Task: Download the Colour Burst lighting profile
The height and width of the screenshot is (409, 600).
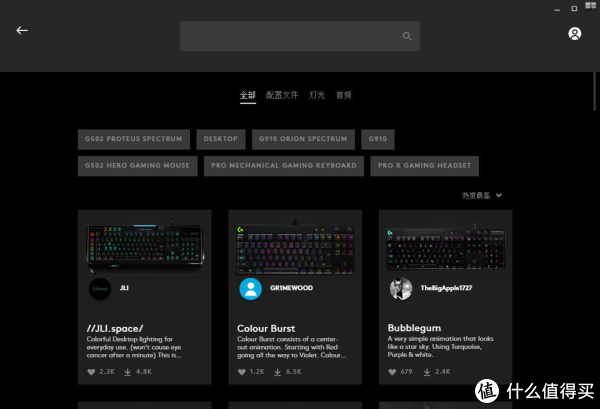Action: tap(277, 372)
